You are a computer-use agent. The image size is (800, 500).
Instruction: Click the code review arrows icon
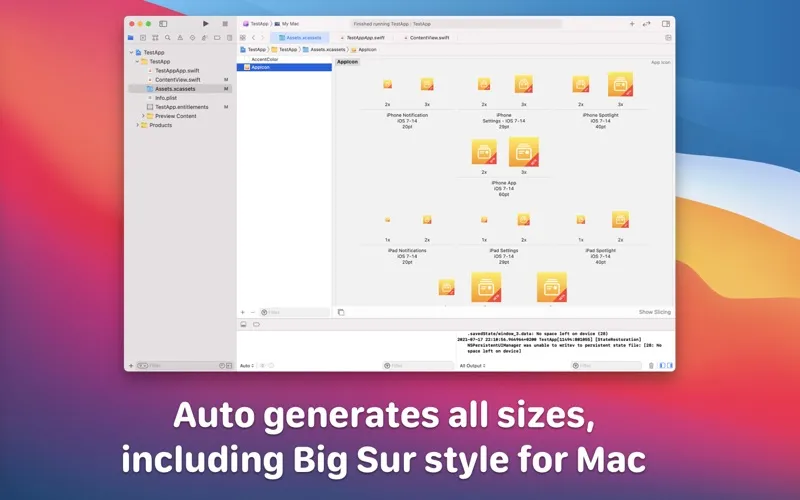[x=647, y=24]
